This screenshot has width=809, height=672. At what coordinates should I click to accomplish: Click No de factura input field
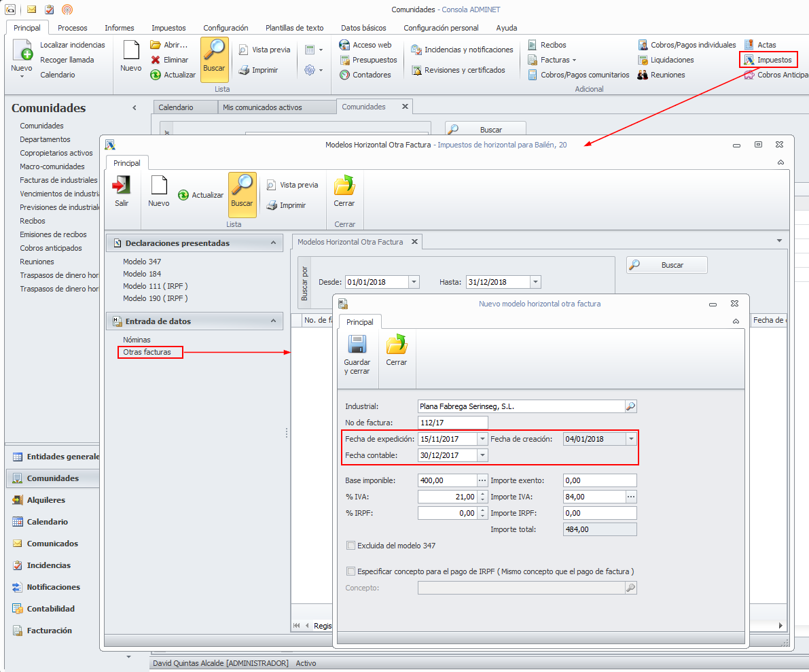click(x=452, y=423)
